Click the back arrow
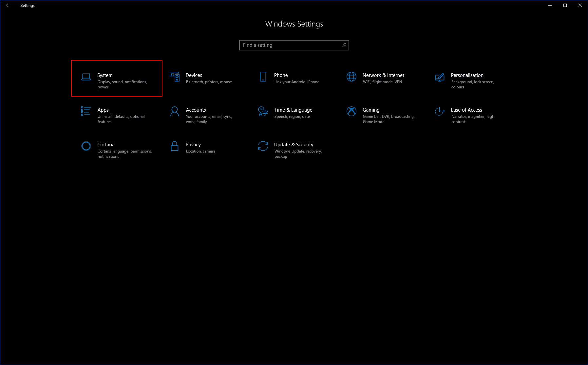The height and width of the screenshot is (365, 588). [x=8, y=5]
